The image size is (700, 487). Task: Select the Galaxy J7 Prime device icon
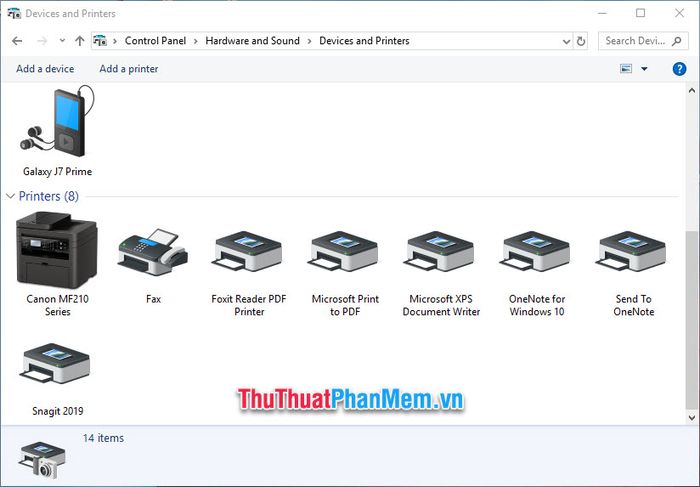click(x=57, y=121)
